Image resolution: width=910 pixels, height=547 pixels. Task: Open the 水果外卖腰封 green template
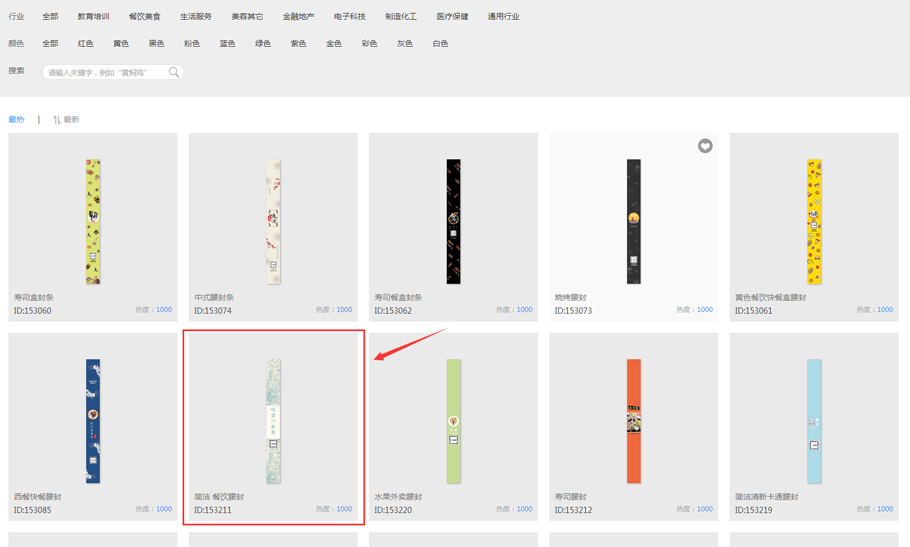(x=453, y=421)
